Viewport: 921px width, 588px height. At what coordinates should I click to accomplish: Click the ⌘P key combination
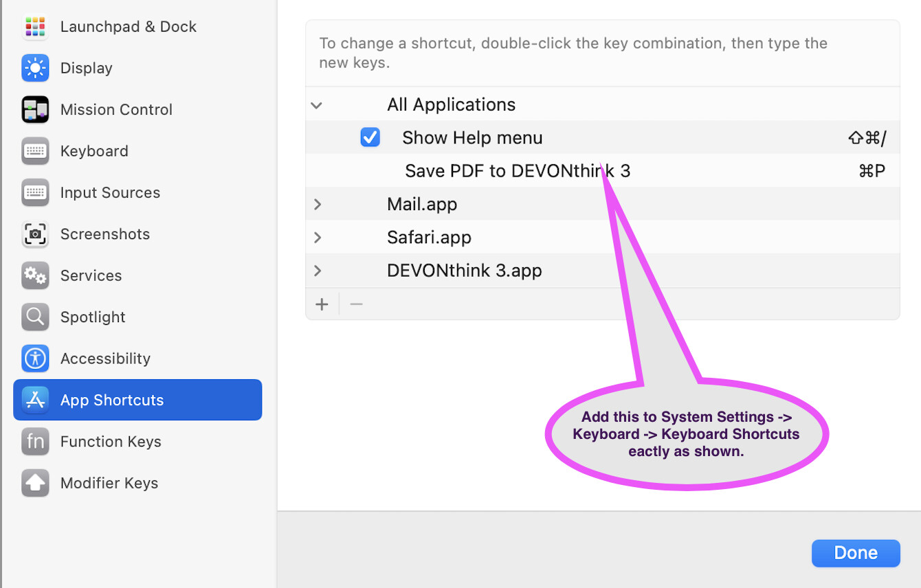pos(872,171)
